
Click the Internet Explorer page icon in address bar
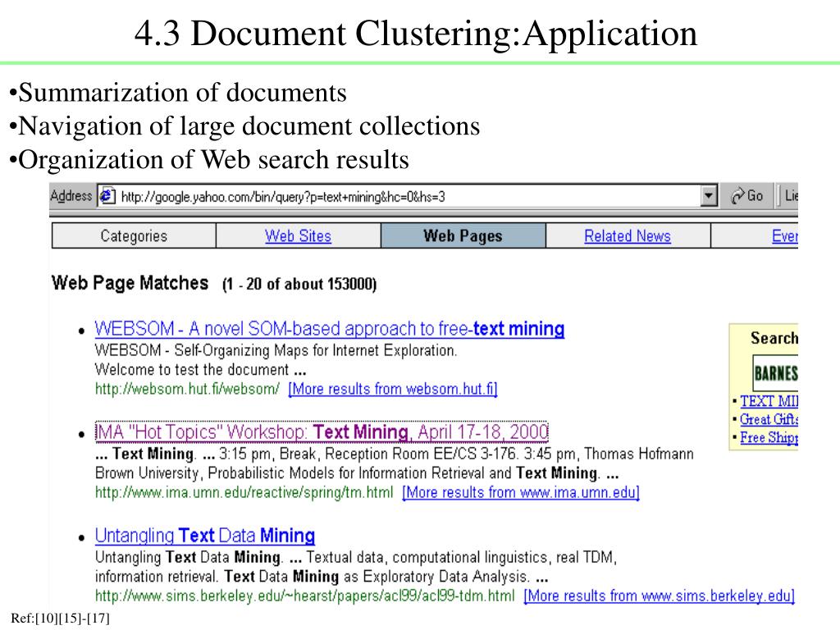pos(107,196)
